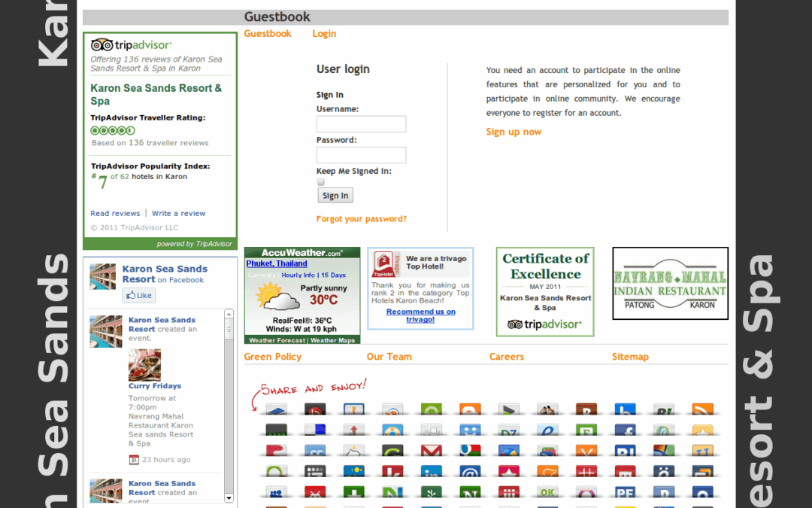Share to Blogger with the orange icon
This screenshot has width=812, height=508.
(470, 409)
